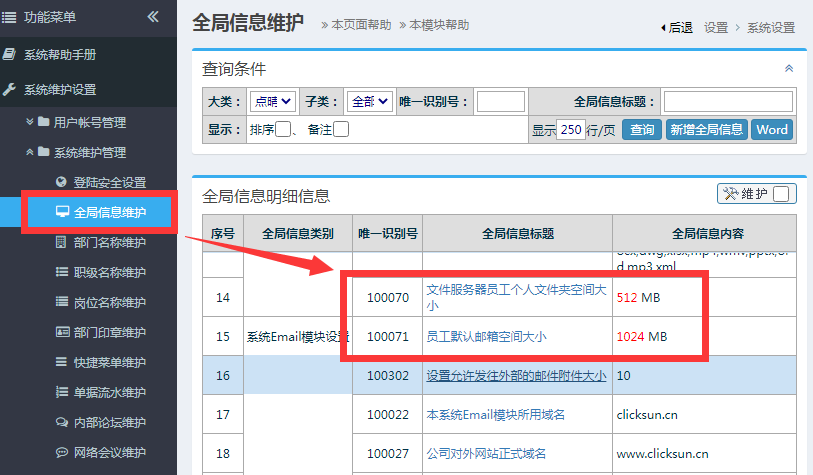Open 文件服务器员工个人文件夹空间大小 title link
The height and width of the screenshot is (475, 813).
[516, 297]
